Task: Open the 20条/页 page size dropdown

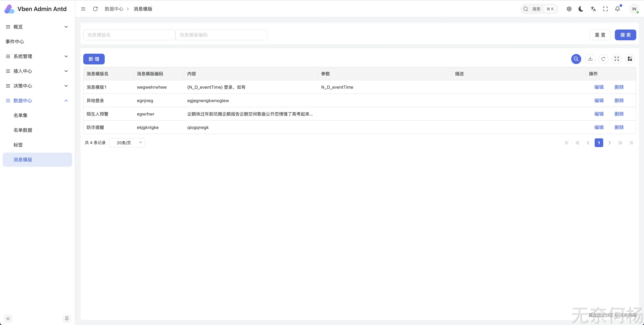Action: coord(127,143)
